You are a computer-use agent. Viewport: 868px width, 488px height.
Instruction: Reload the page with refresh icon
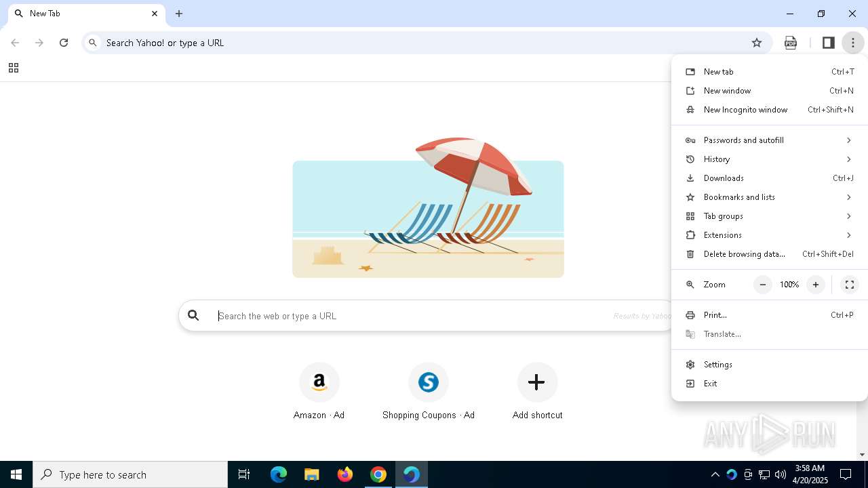coord(64,43)
